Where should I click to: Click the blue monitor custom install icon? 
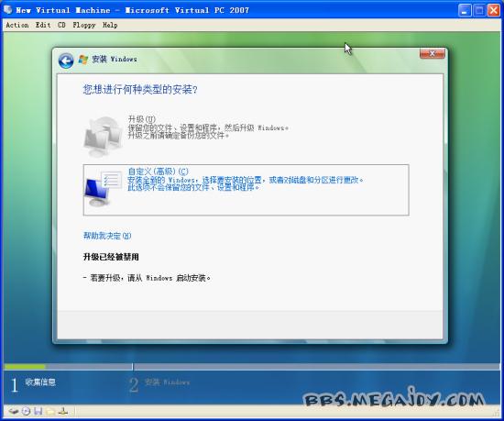[x=103, y=189]
